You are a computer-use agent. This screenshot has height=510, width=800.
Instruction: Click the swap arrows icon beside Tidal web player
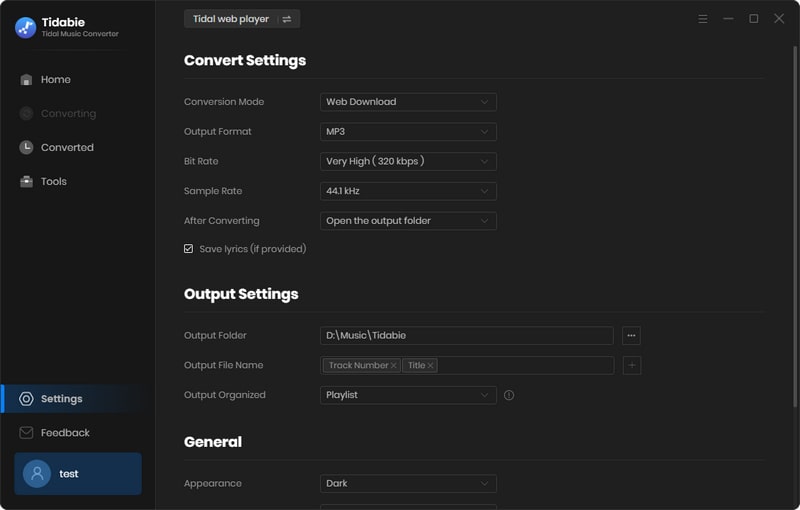pos(287,19)
